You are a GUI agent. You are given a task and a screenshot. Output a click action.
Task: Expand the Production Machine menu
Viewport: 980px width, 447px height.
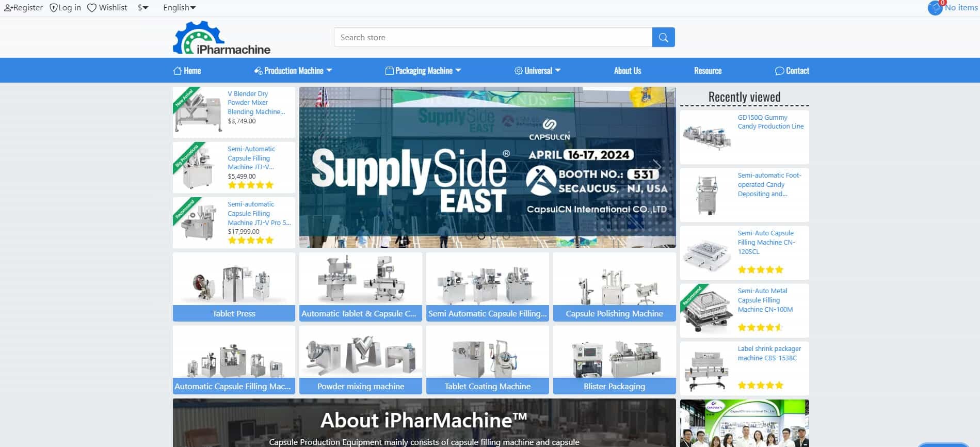[293, 71]
